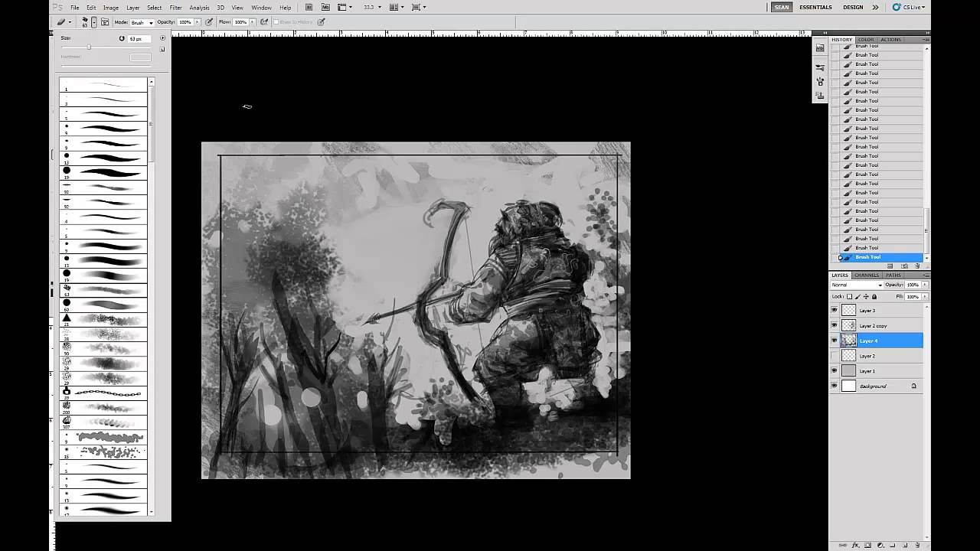Open the Opacity slider arrow in options bar
Screen dimensions: 980x551
point(197,22)
